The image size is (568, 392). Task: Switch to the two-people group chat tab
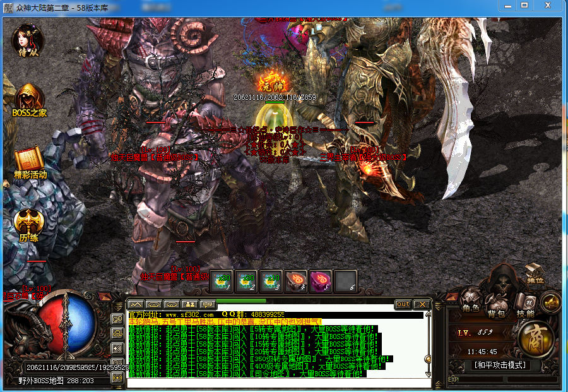coord(190,304)
